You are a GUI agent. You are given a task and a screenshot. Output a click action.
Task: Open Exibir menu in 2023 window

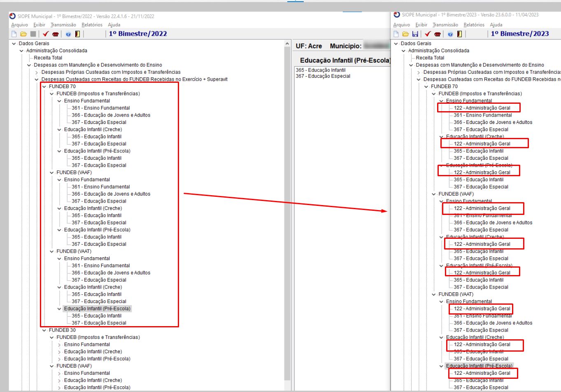[x=421, y=25]
